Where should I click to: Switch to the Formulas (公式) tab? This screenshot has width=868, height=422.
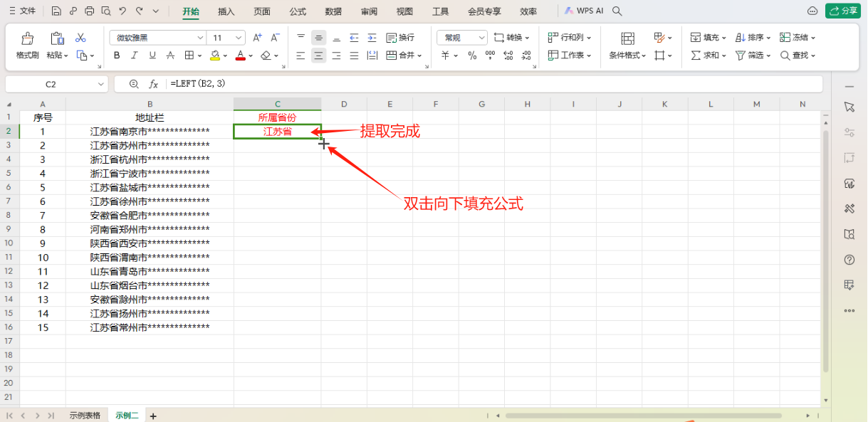tap(298, 11)
